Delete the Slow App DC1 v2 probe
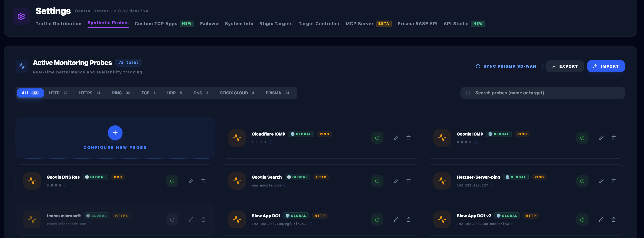 click(x=613, y=220)
